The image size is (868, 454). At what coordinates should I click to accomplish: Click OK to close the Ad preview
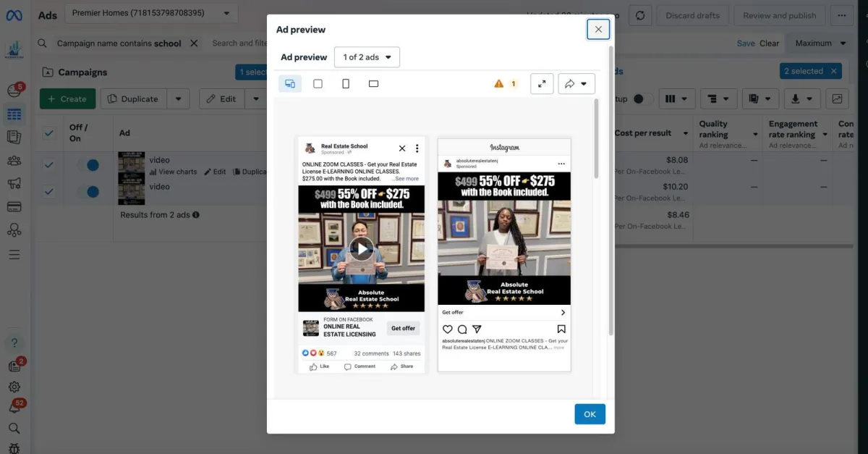(590, 414)
